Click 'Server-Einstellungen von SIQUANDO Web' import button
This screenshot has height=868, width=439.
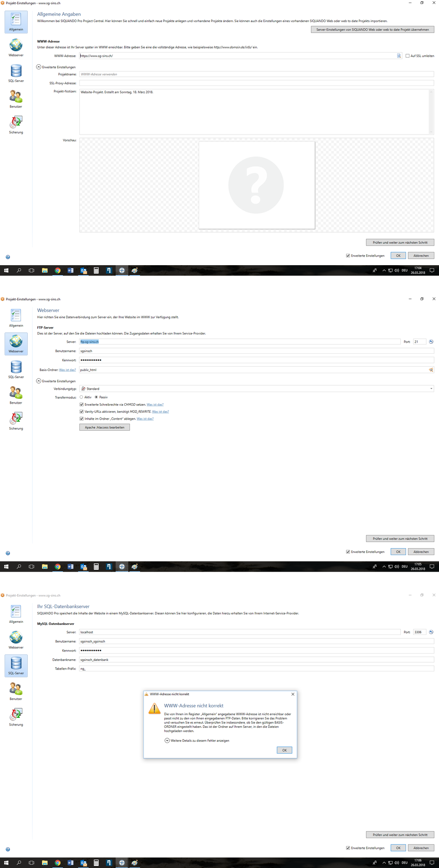(x=372, y=30)
